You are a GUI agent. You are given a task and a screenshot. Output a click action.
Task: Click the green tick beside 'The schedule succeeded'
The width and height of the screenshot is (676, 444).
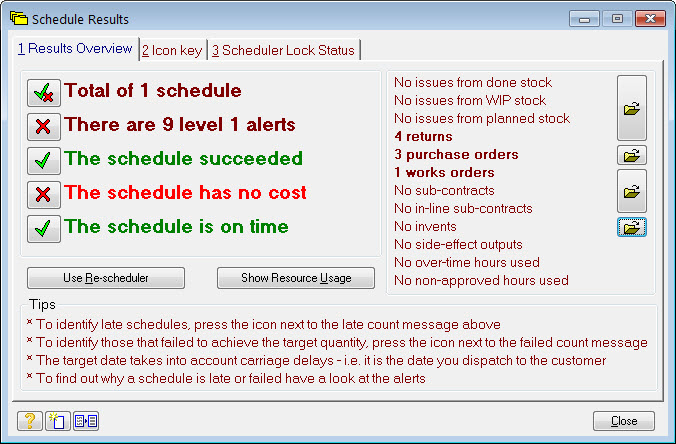tap(43, 161)
